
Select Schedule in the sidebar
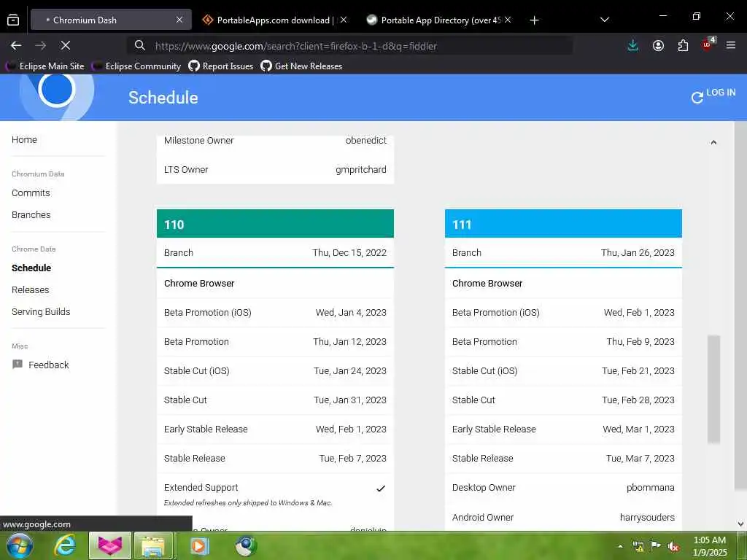(x=31, y=268)
